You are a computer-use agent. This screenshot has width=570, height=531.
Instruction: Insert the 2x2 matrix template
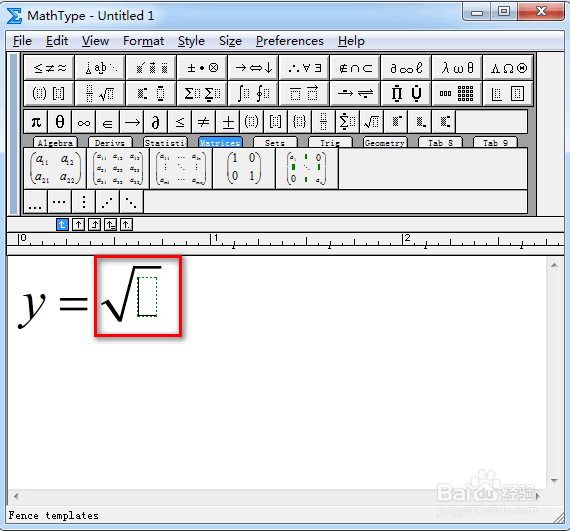click(x=55, y=168)
